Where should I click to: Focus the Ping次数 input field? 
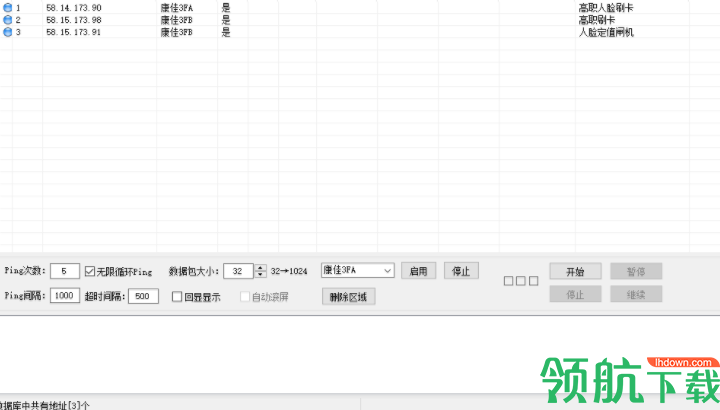pos(65,271)
